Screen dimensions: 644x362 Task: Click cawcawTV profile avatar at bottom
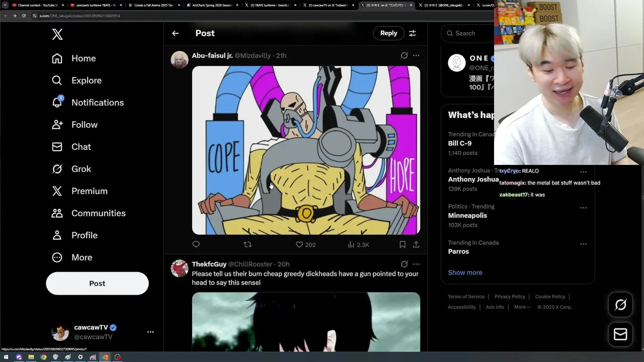(x=60, y=332)
